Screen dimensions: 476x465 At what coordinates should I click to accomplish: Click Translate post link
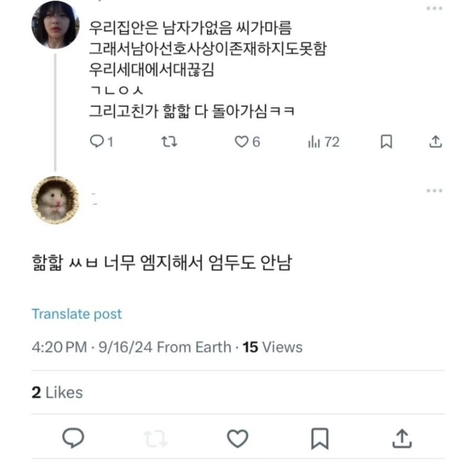pos(77,314)
